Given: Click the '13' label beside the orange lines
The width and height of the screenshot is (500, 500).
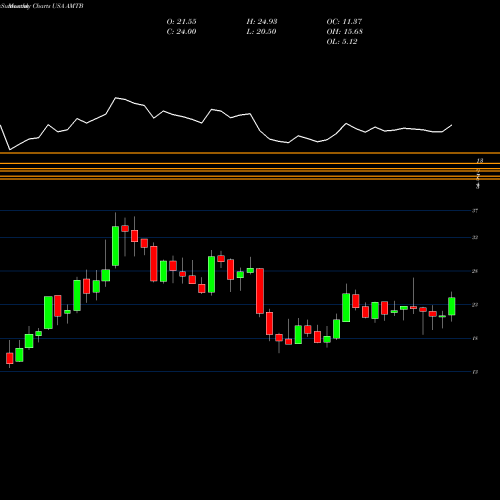Looking at the screenshot, I should pyautogui.click(x=479, y=161).
